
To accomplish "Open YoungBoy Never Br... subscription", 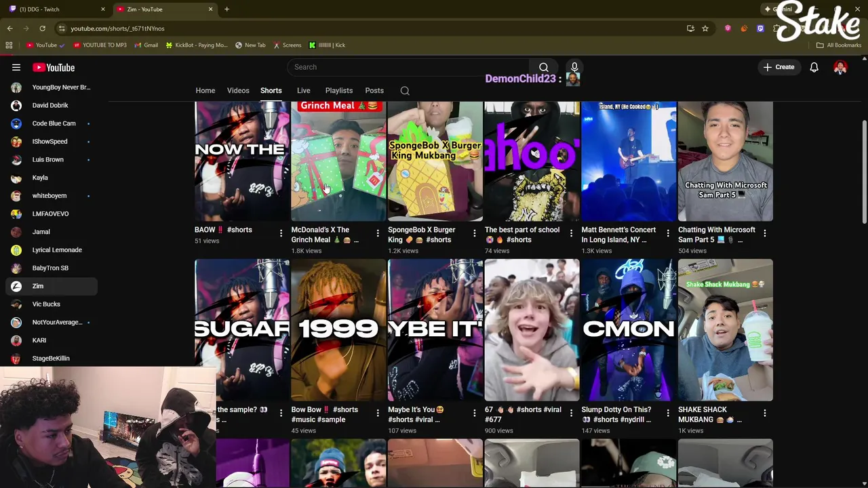I will coord(52,87).
